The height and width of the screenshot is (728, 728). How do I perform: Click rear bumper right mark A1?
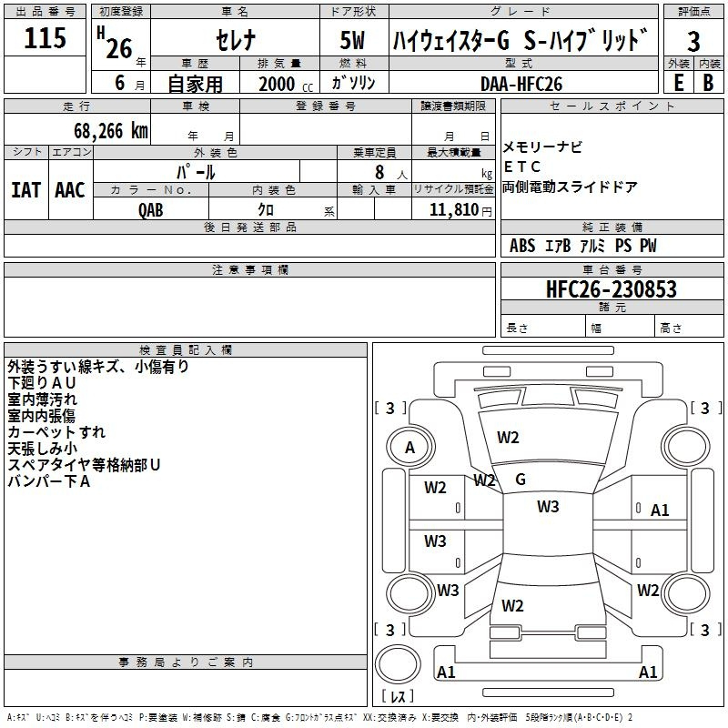click(x=648, y=672)
